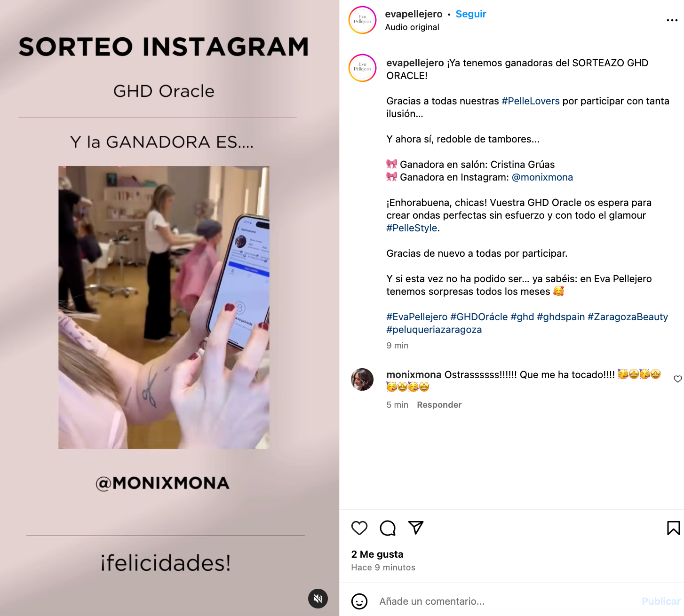Open evapellejero profile picture in header

[362, 20]
